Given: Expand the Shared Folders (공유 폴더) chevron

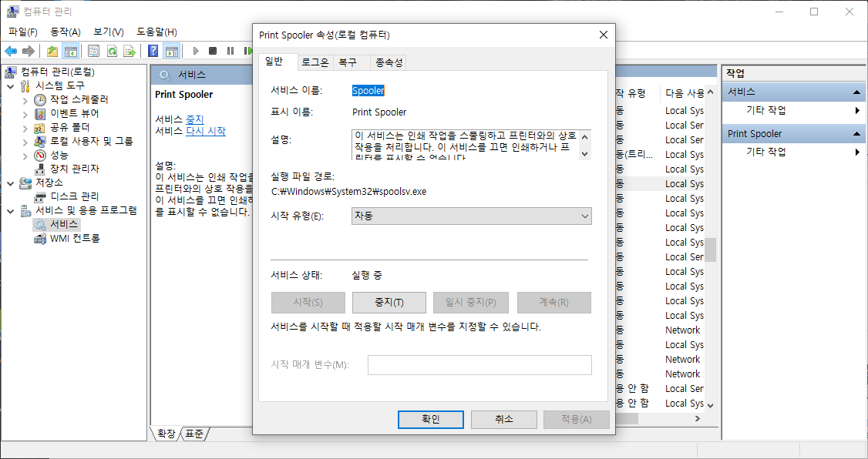Looking at the screenshot, I should tap(25, 128).
